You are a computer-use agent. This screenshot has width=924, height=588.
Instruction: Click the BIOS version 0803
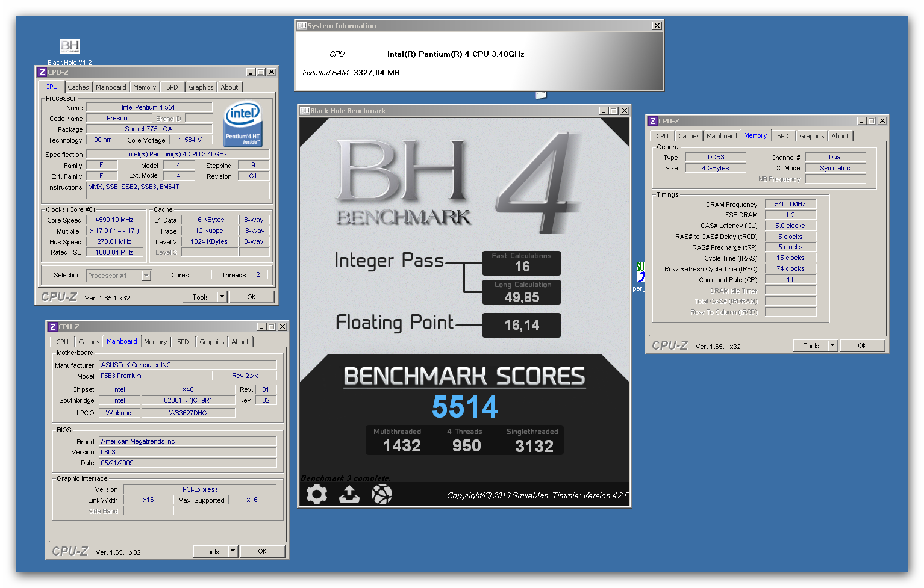point(188,452)
